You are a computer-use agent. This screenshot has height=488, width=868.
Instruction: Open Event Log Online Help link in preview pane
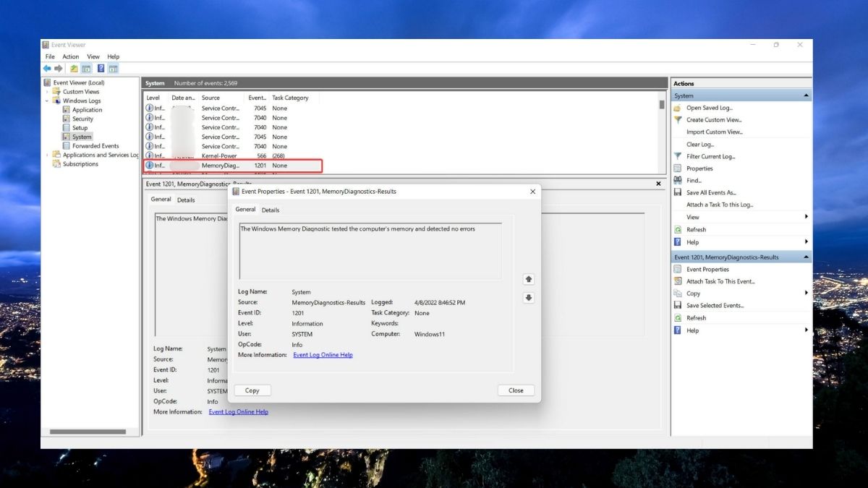[x=239, y=412]
